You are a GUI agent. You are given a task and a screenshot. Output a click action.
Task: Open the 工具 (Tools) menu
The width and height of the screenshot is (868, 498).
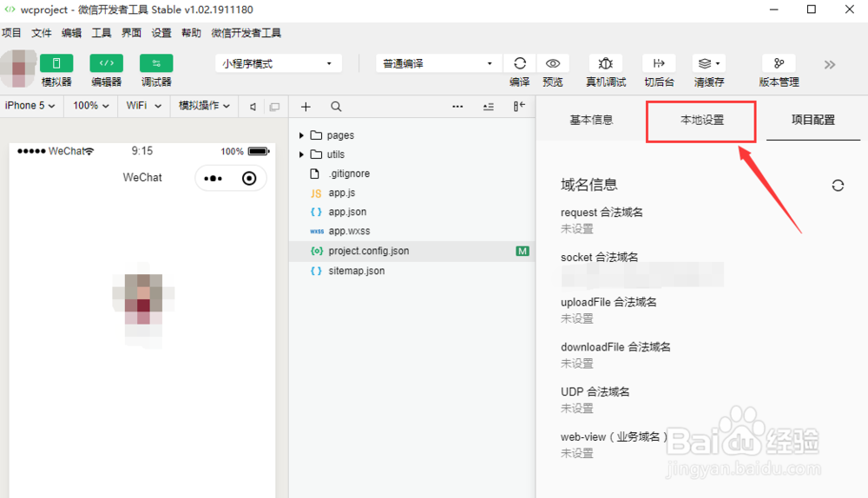(x=102, y=33)
